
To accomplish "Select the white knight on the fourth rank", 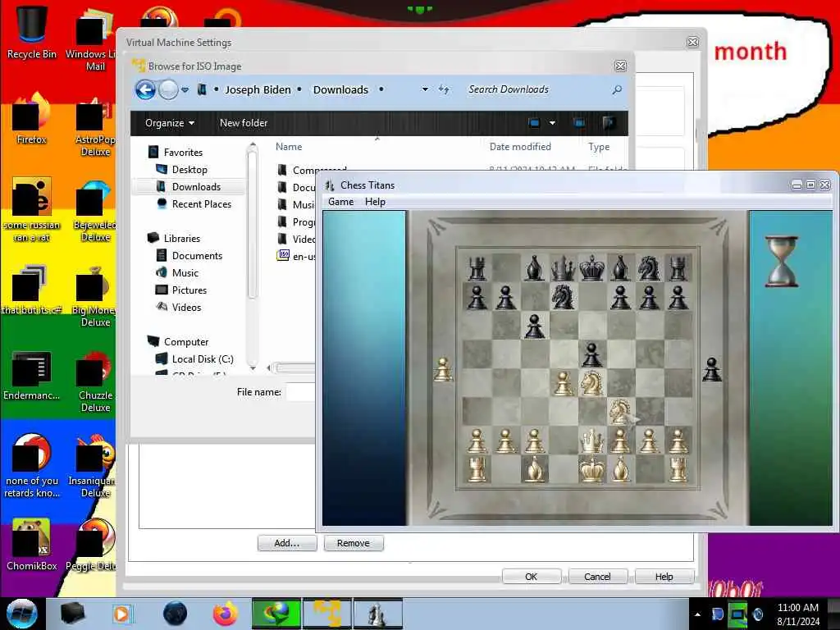I will pyautogui.click(x=592, y=382).
